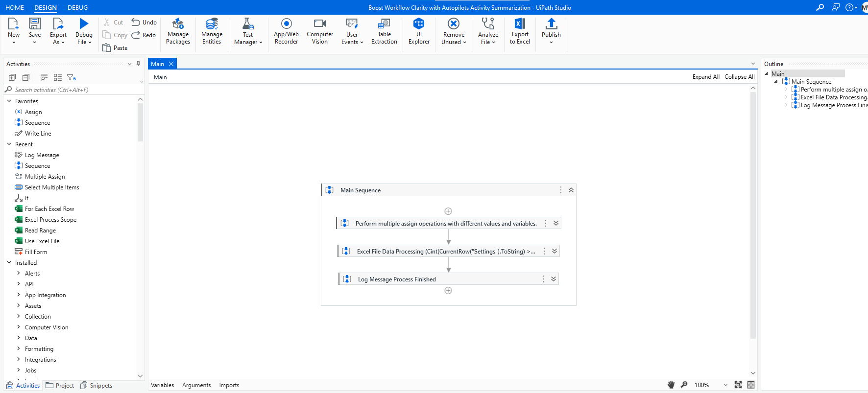868x393 pixels.
Task: Open the Variables panel
Action: tap(162, 385)
